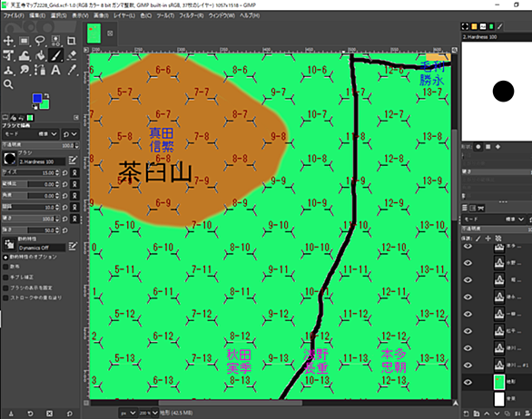This screenshot has height=419, width=532.
Task: Open the ヘルプ(H) menu
Action: coord(250,15)
